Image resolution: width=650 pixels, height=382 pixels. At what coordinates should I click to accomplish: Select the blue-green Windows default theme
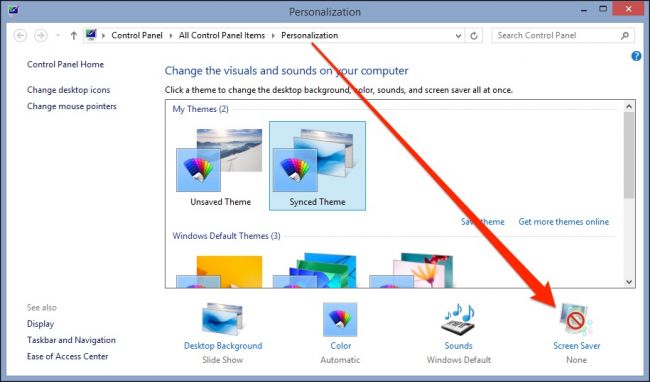pos(315,271)
